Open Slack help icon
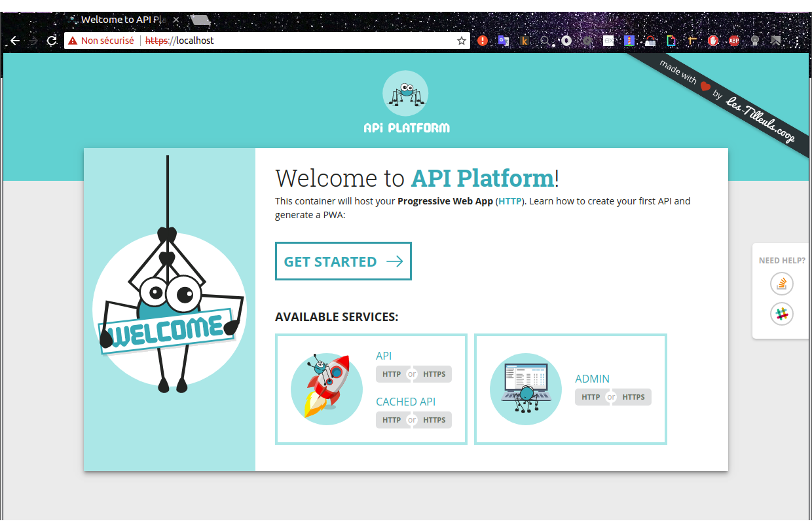 point(782,314)
